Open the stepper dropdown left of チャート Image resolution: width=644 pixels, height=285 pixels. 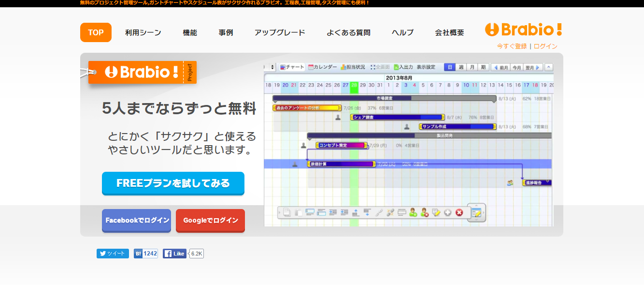[272, 67]
